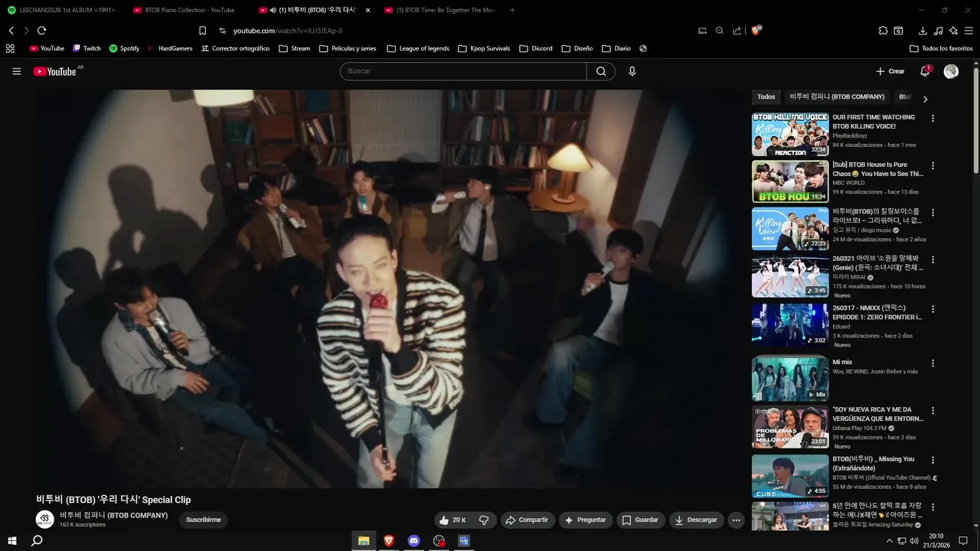Viewport: 980px width, 551px height.
Task: Click the Preguntar button
Action: coord(585,520)
